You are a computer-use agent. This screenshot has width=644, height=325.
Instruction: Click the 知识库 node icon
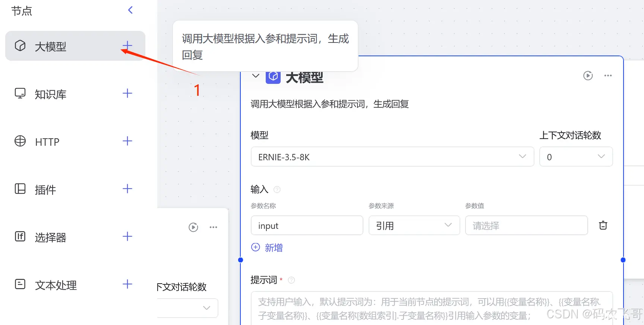[x=20, y=93]
